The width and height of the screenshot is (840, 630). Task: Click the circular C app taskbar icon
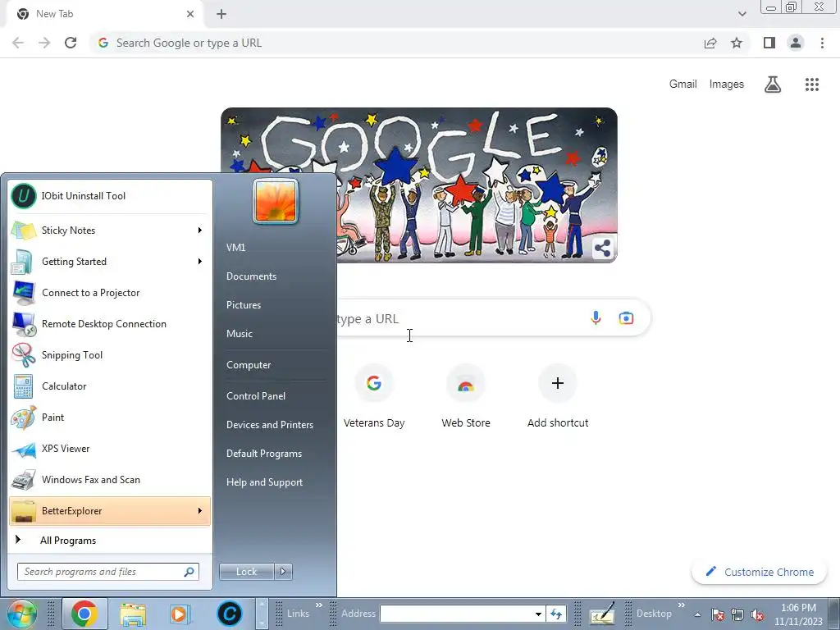pyautogui.click(x=230, y=614)
